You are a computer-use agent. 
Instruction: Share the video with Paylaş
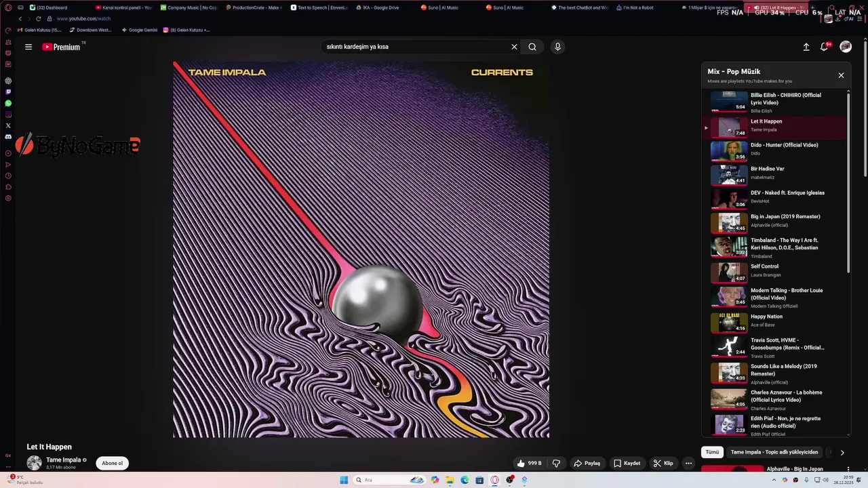(x=587, y=463)
